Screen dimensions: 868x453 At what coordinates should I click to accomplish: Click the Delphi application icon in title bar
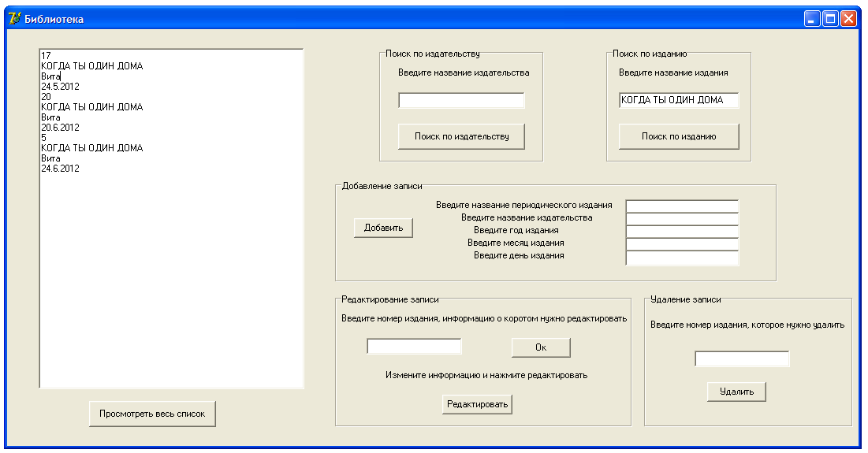click(x=14, y=19)
